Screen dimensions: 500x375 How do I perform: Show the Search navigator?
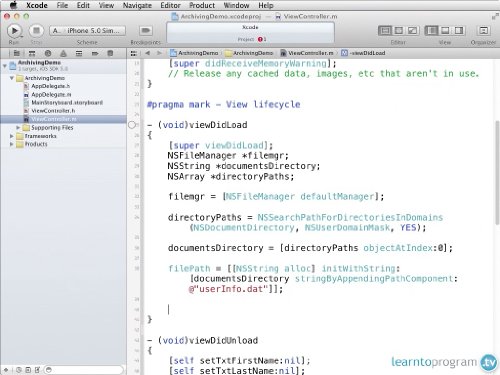(x=48, y=53)
